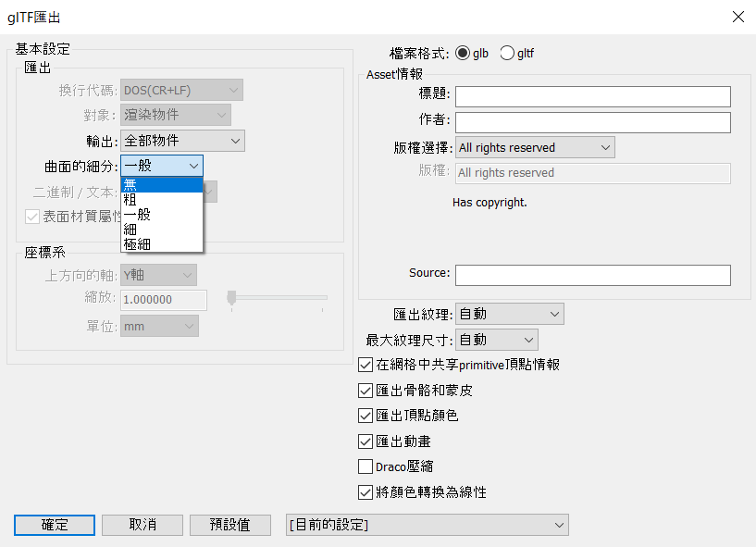
Task: Click the 預設值 button
Action: pos(230,525)
